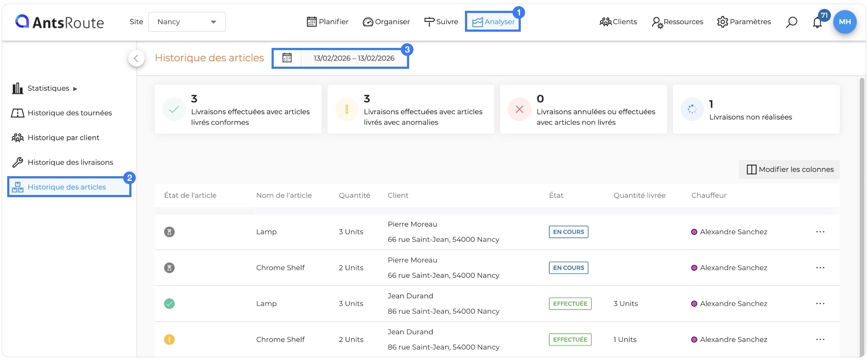Open three-dots menu for Jean Durand Lamp row
868x360 pixels.
coord(820,304)
